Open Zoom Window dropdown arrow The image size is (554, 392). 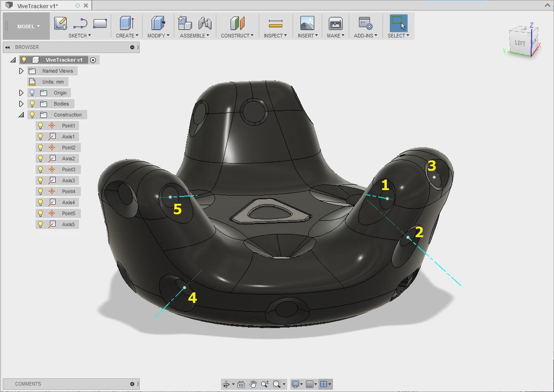tap(284, 385)
